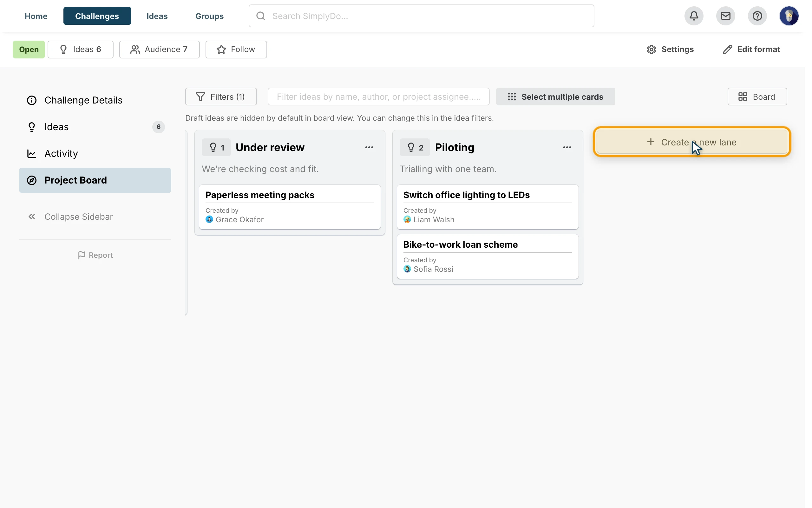The height and width of the screenshot is (508, 812).
Task: Click the pencil icon for Edit format
Action: (727, 50)
